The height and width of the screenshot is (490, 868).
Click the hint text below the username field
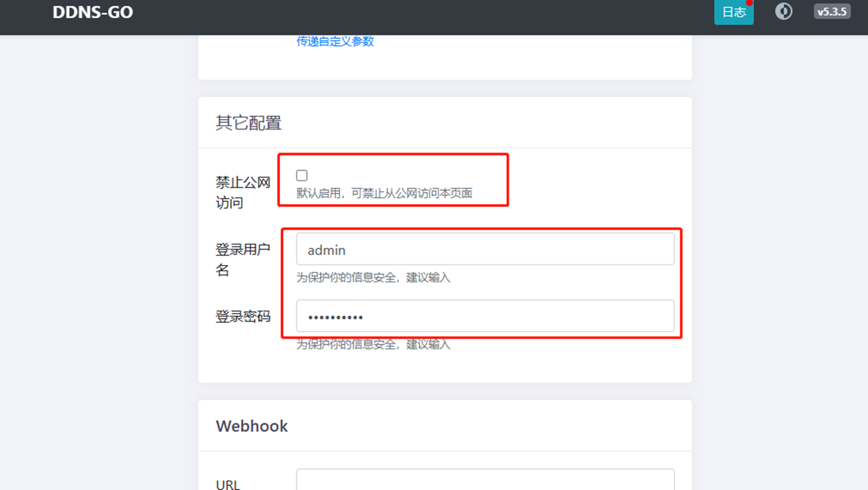[373, 278]
